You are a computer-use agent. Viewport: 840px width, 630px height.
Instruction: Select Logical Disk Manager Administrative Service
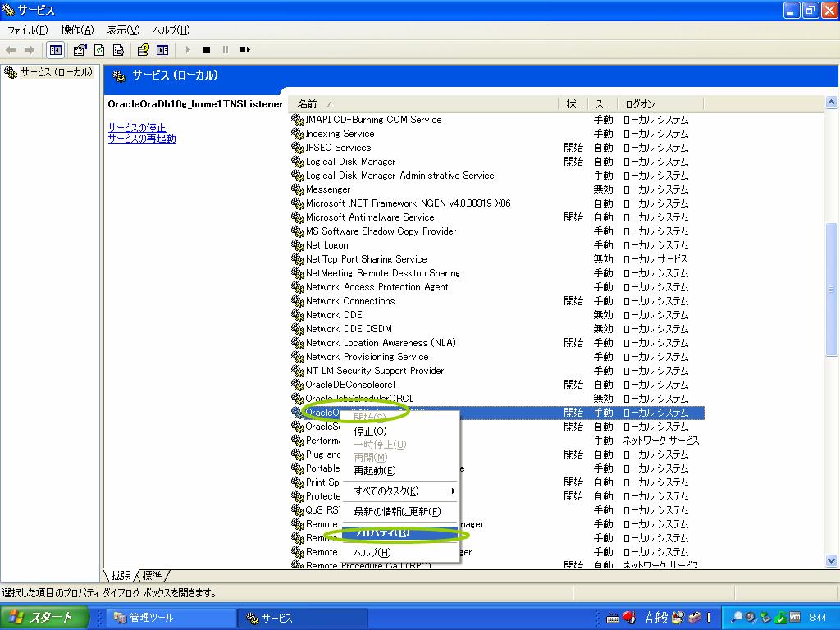pyautogui.click(x=399, y=176)
